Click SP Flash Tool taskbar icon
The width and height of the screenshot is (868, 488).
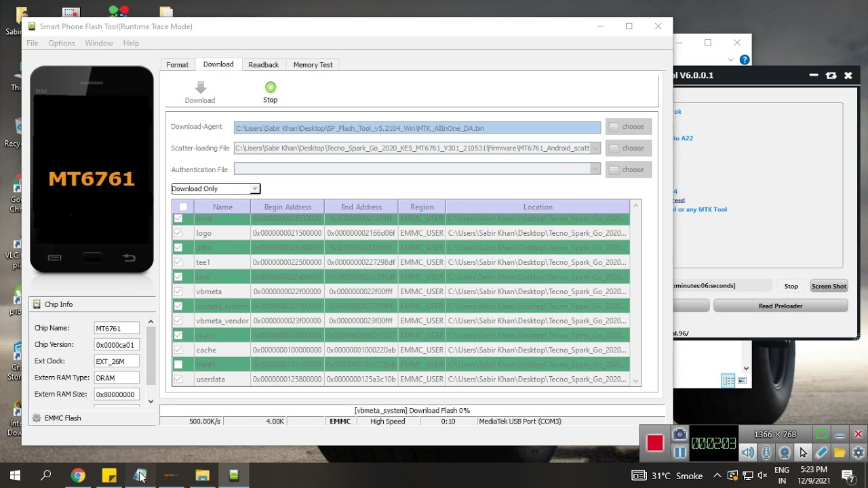234,475
